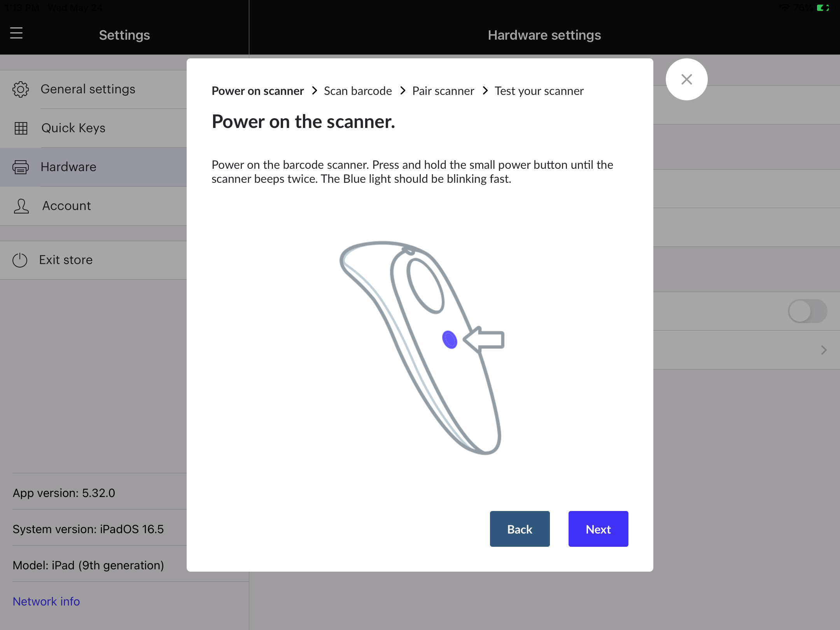Select the Scan barcode step
Image resolution: width=840 pixels, height=630 pixels.
pos(358,91)
